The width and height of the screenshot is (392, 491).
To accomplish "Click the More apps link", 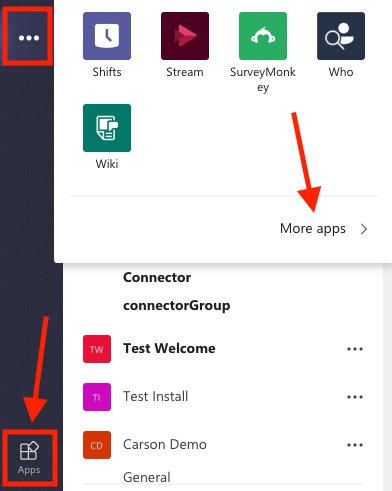I will coord(313,229).
